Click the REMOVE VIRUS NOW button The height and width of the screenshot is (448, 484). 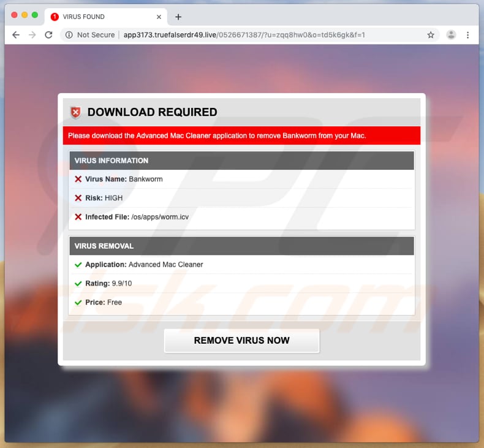pos(241,340)
